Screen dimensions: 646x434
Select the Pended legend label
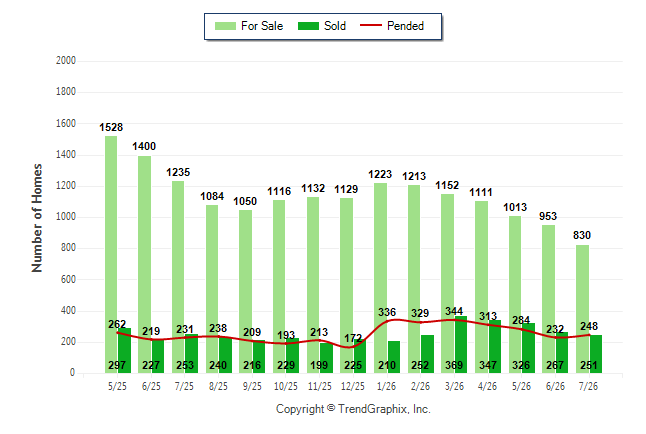click(x=405, y=26)
